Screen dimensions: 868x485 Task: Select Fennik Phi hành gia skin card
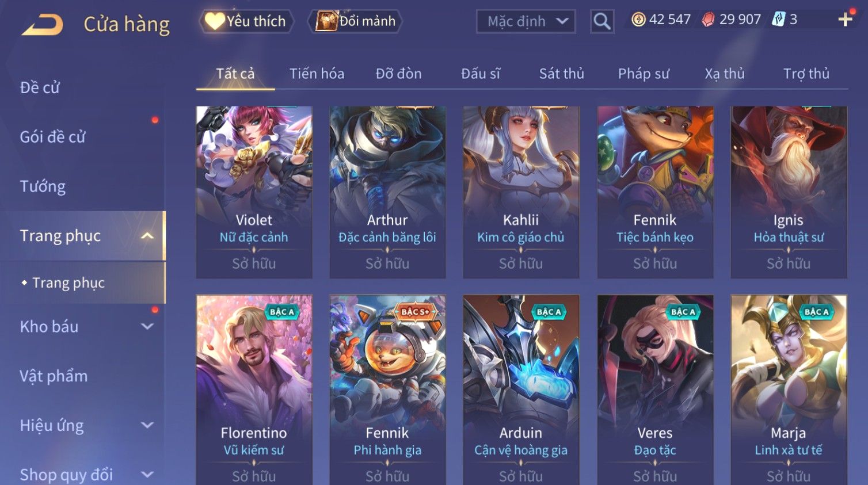(x=387, y=390)
